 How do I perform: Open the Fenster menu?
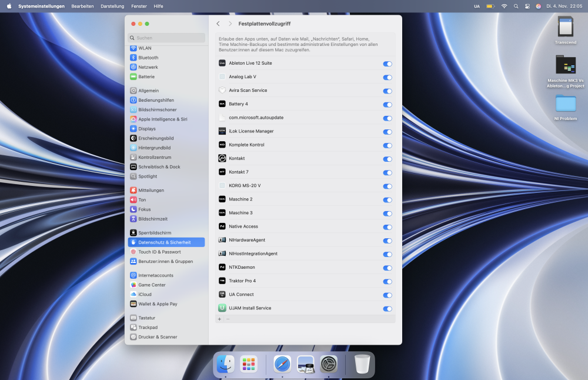click(139, 6)
